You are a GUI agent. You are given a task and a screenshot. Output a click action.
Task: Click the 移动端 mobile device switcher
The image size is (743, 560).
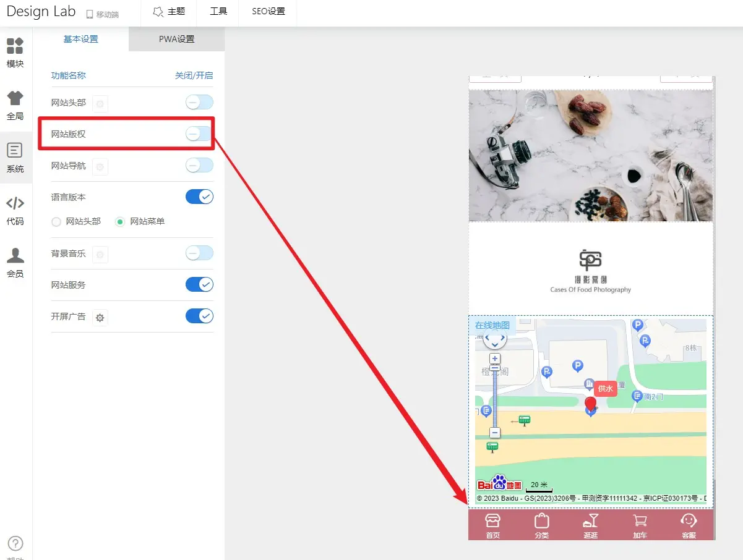coord(102,14)
